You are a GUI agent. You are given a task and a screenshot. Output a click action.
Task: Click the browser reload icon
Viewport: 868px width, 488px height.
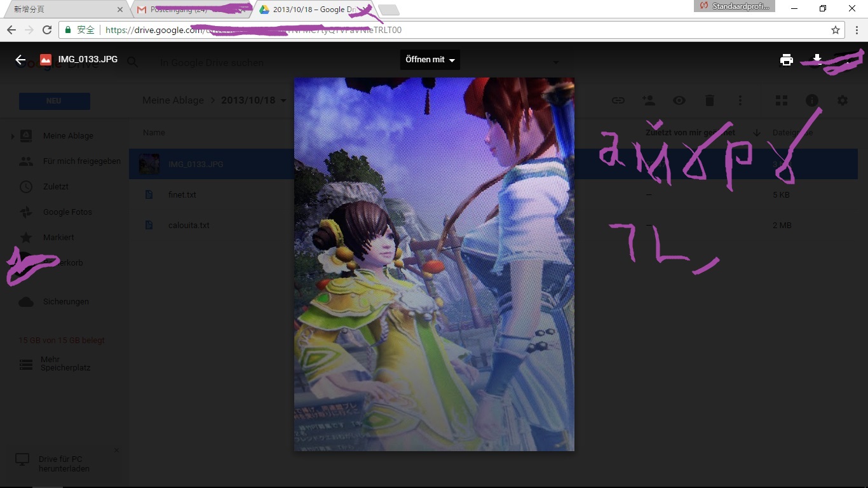(46, 30)
